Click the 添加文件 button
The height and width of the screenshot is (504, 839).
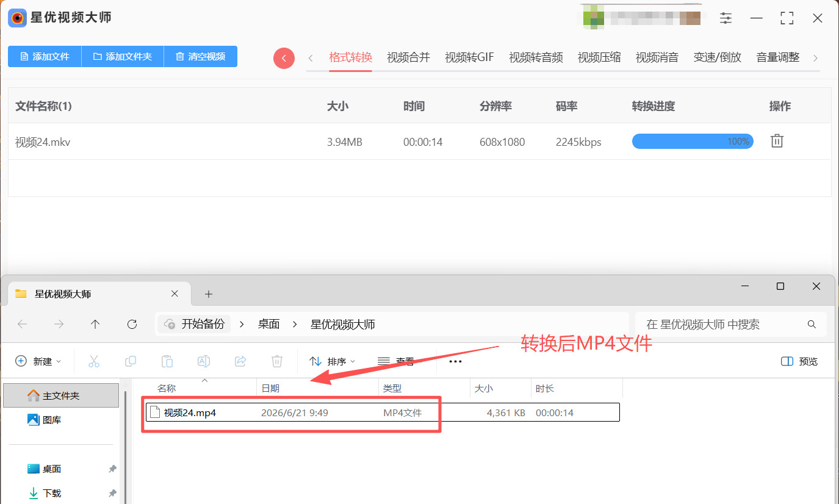[45, 56]
